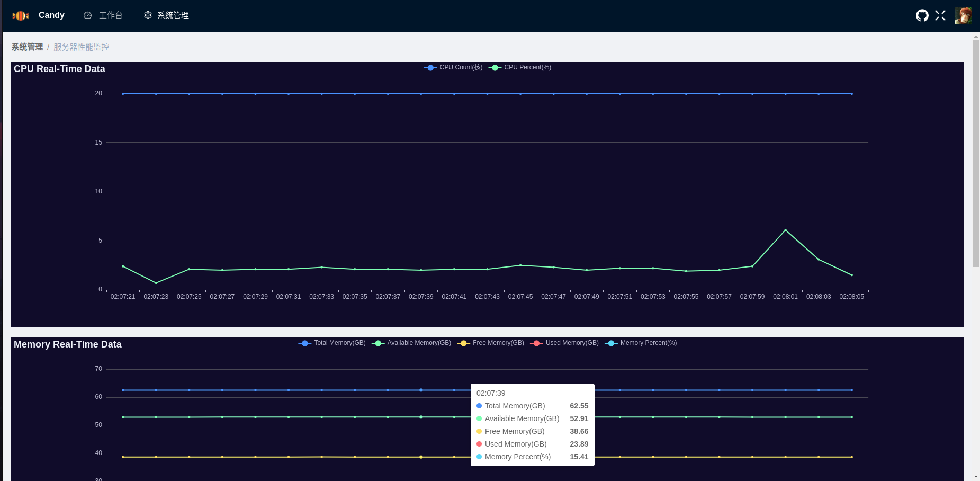The image size is (980, 481).
Task: Click the 系统管理 gear icon
Action: (x=148, y=15)
